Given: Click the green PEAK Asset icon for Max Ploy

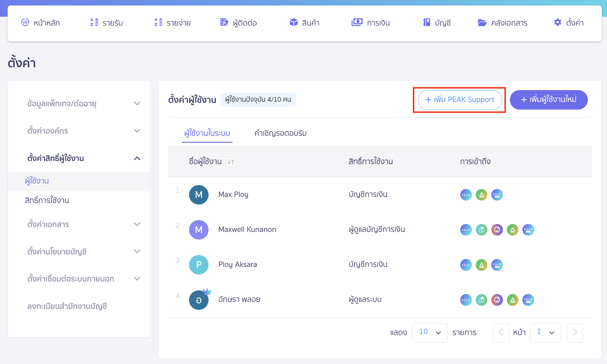Looking at the screenshot, I should pyautogui.click(x=481, y=195).
